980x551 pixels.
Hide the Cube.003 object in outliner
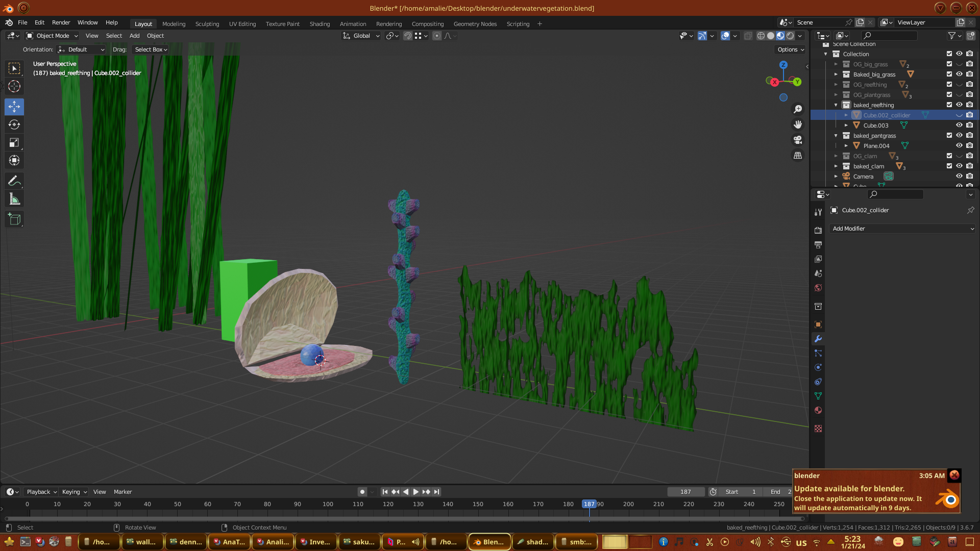click(x=959, y=126)
